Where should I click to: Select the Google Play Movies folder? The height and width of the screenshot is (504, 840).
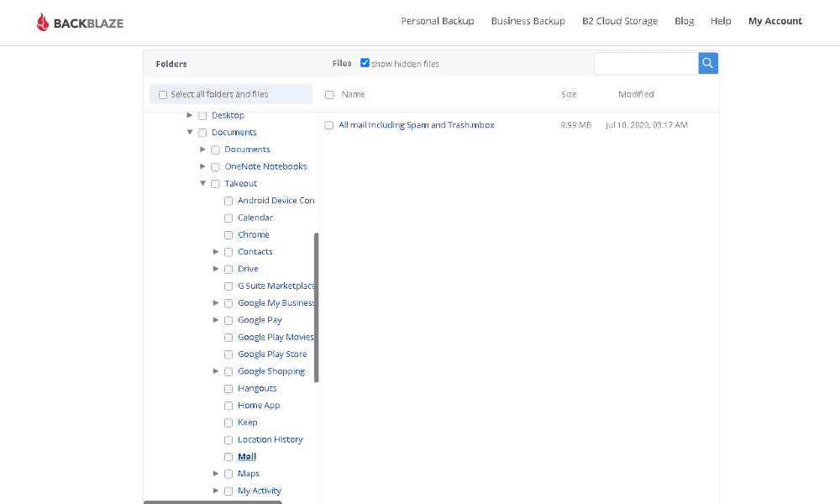[276, 337]
